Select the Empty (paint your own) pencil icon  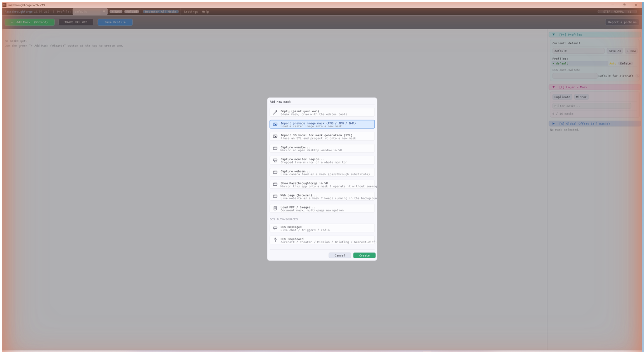pyautogui.click(x=275, y=112)
